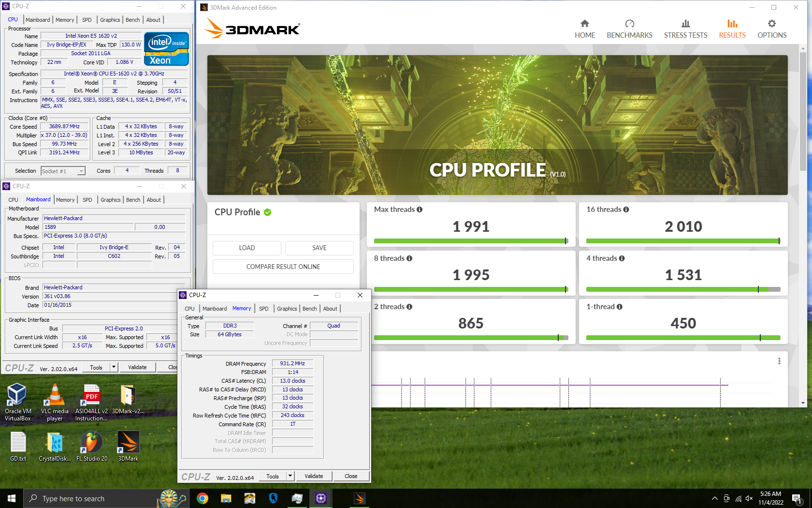Screen dimensions: 812x508
Task: Click the CPU Profile hero banner image
Action: (x=497, y=125)
